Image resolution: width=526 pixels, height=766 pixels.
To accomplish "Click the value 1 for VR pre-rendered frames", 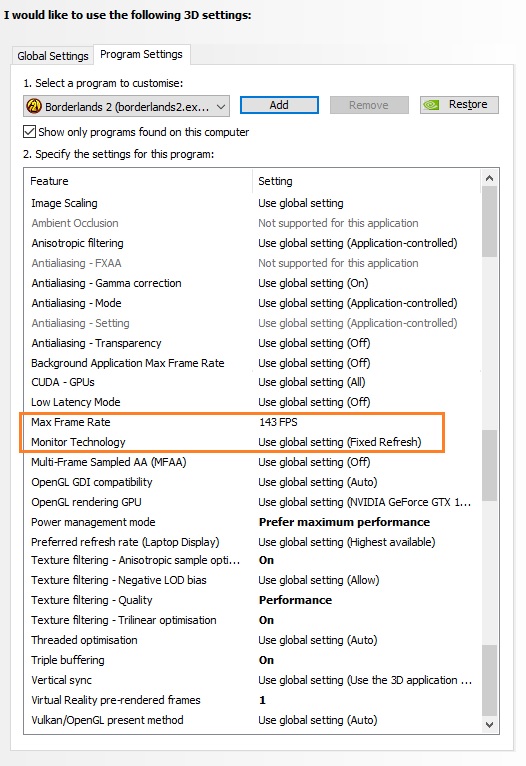I will (x=262, y=701).
